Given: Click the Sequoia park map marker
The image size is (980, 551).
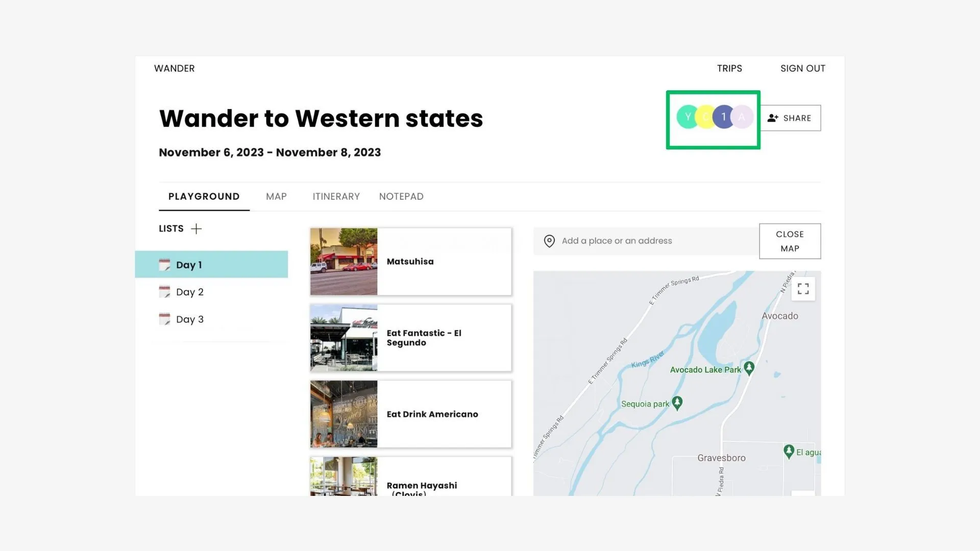Looking at the screenshot, I should (x=677, y=403).
